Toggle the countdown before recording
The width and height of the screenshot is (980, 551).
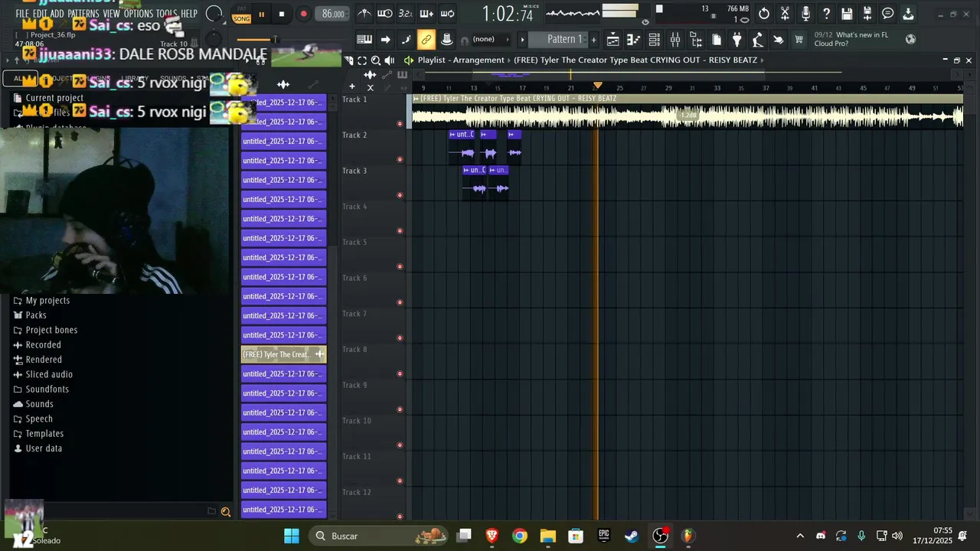[406, 14]
